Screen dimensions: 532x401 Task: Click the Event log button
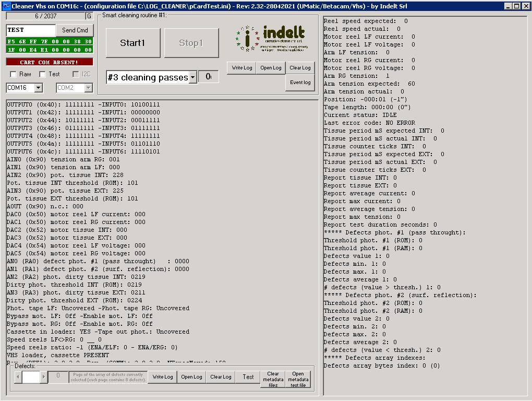[300, 82]
